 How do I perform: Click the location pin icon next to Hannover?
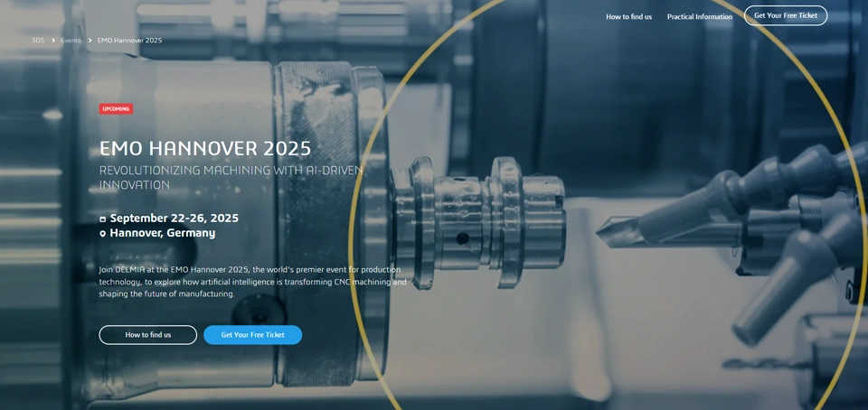(103, 234)
